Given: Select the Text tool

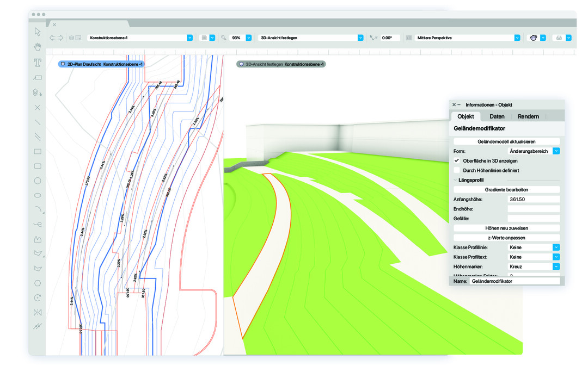Looking at the screenshot, I should 38,63.
